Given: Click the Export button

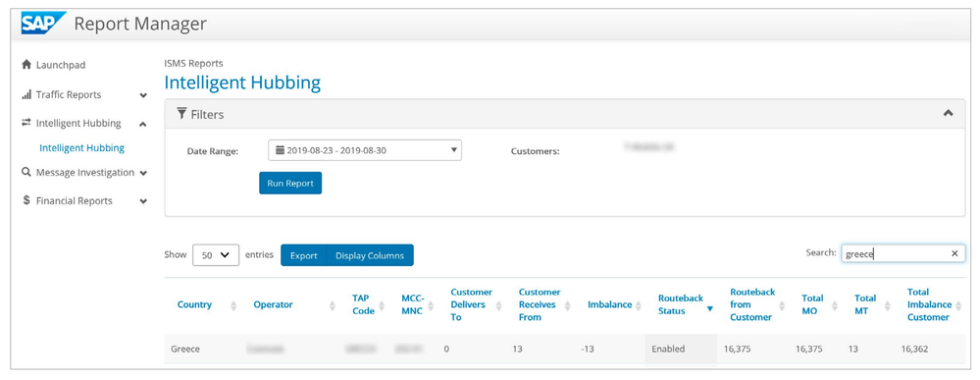Looking at the screenshot, I should tap(304, 255).
